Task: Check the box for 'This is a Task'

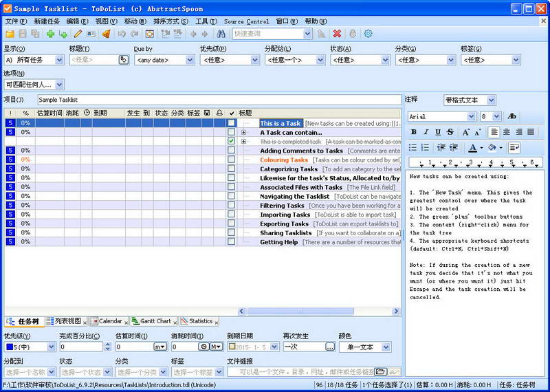Action: pyautogui.click(x=232, y=124)
